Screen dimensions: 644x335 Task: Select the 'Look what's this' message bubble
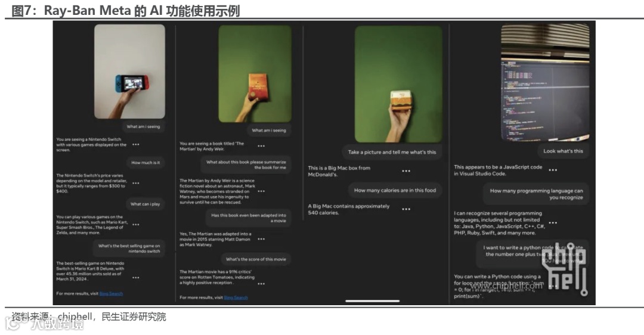click(563, 151)
